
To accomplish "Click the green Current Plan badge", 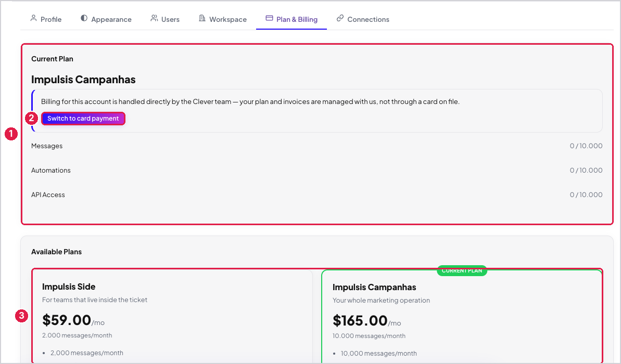I will 462,270.
